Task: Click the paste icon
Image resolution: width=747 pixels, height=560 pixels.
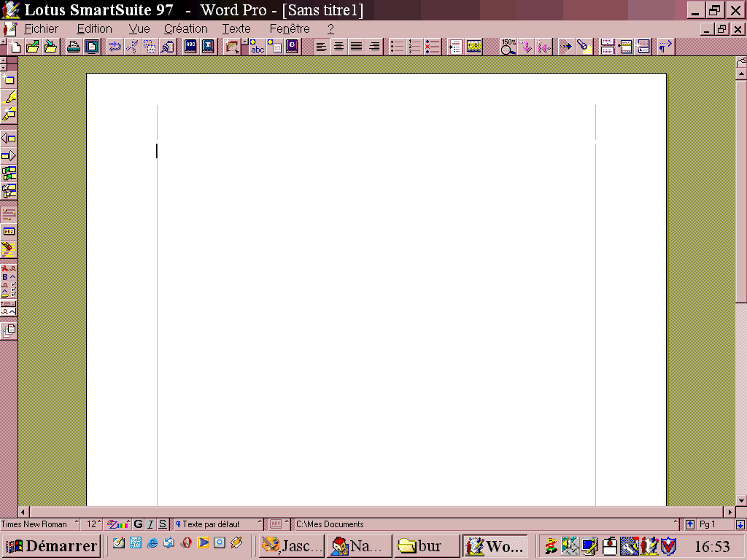Action: 167,47
